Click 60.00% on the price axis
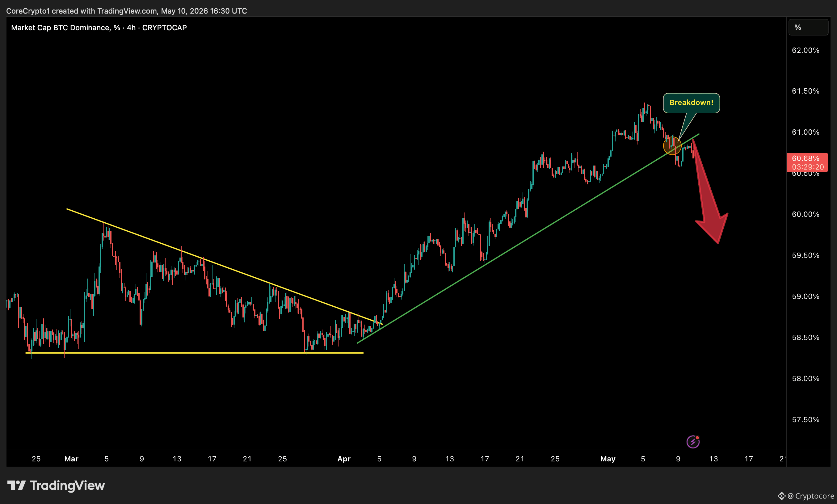The height and width of the screenshot is (504, 837). 805,214
